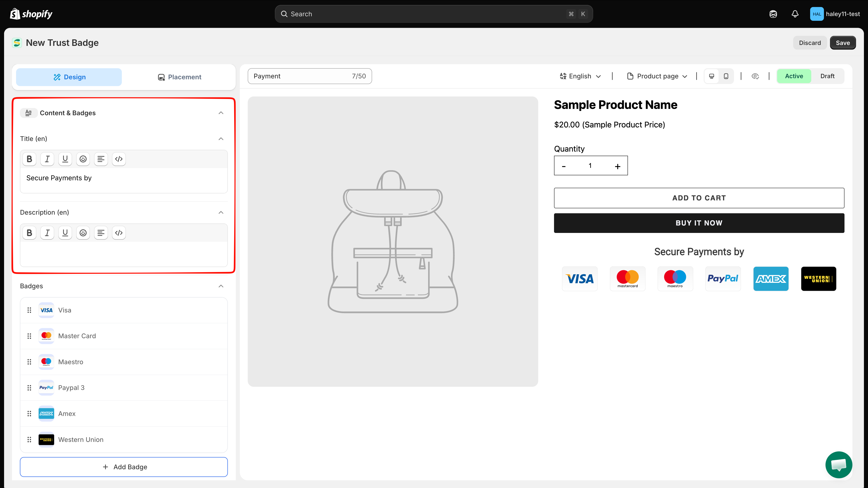Screen dimensions: 868x488
Task: Select the Maestro badge row
Action: (124, 362)
